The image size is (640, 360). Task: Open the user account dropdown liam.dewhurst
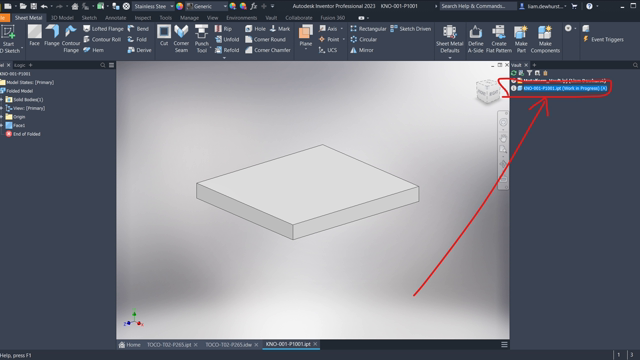click(x=544, y=6)
